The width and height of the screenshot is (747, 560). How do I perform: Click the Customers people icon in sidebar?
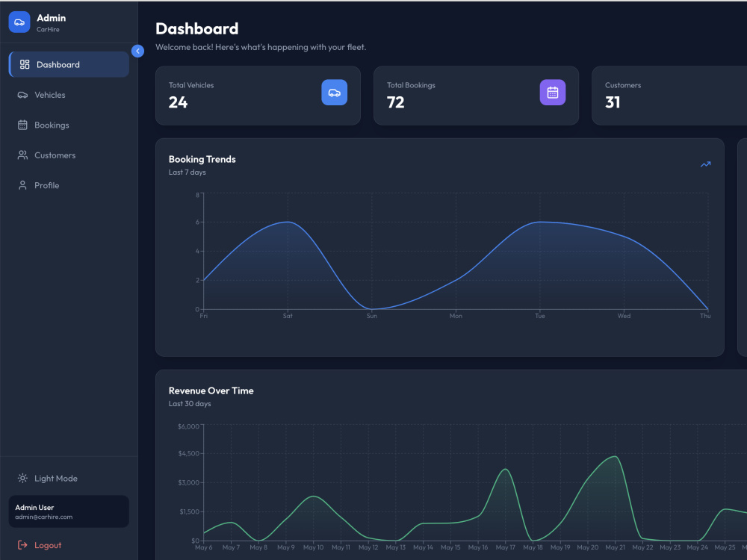22,155
